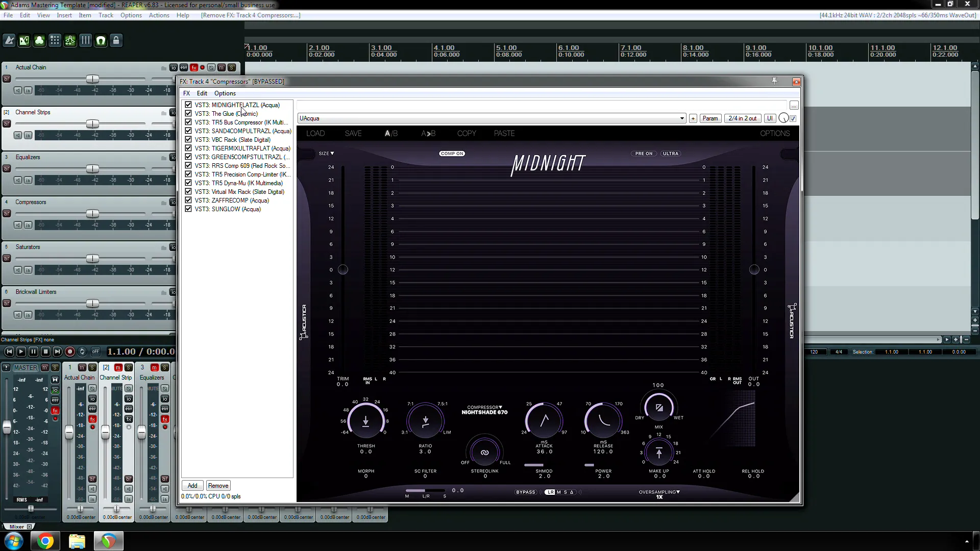Uncheck the MIDNIGHTFLATZL plugin checkbox

pyautogui.click(x=188, y=105)
